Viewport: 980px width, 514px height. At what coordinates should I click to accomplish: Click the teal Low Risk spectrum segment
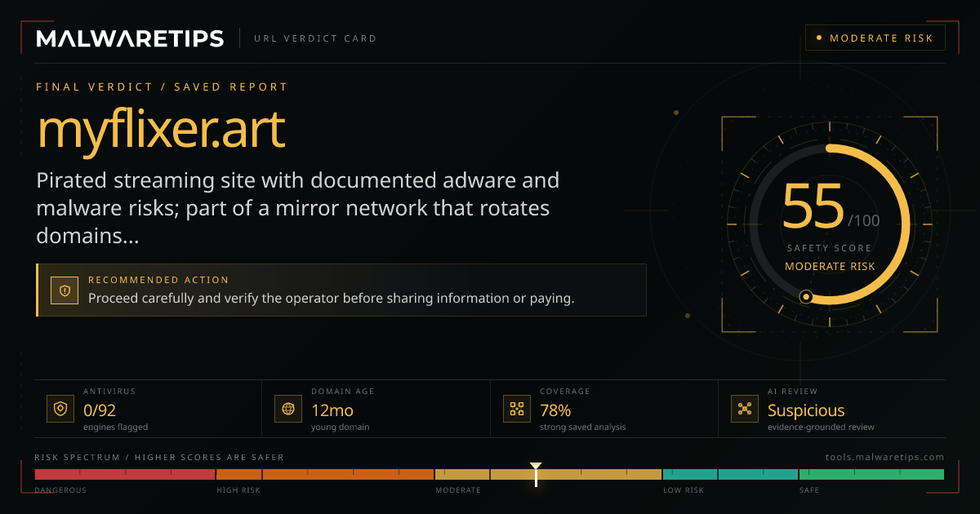729,474
